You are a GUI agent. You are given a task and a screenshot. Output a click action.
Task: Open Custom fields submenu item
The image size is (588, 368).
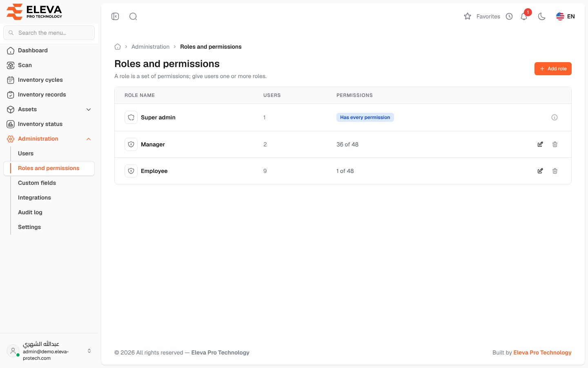pyautogui.click(x=37, y=183)
